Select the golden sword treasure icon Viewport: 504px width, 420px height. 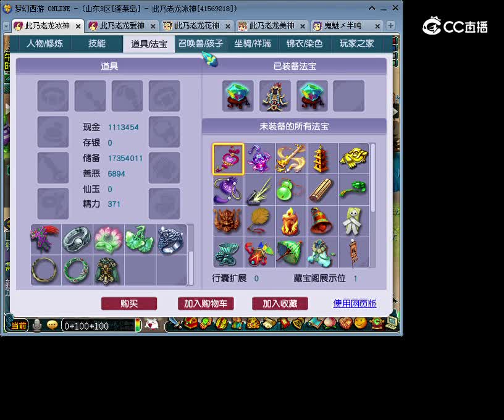(291, 159)
